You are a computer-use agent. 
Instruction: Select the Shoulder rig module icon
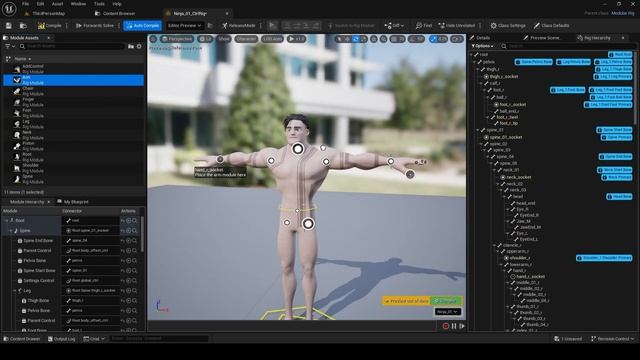tap(17, 168)
